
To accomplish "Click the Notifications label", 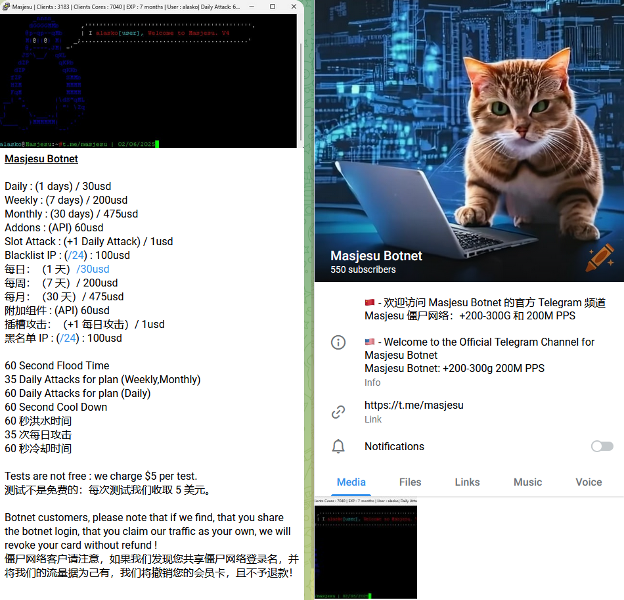I will pos(394,446).
